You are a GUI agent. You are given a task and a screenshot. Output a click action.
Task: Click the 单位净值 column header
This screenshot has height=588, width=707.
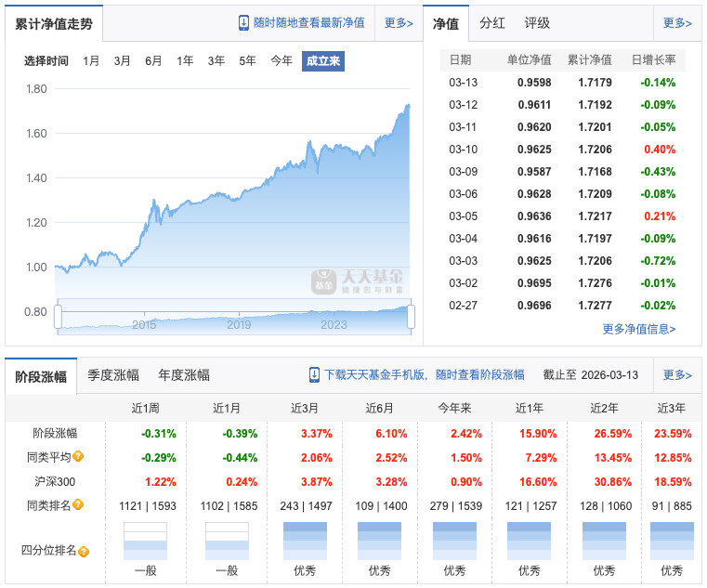coord(529,60)
